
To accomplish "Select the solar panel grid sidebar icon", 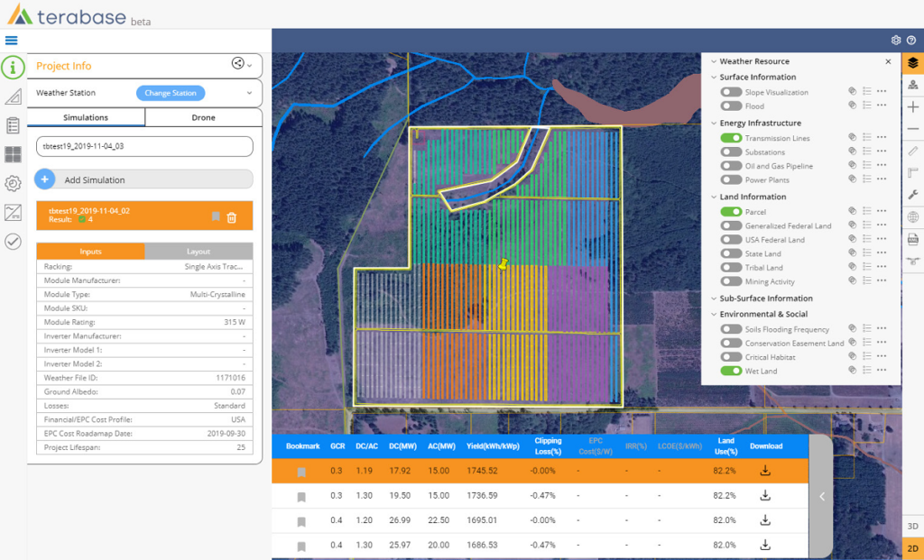I will 13,154.
